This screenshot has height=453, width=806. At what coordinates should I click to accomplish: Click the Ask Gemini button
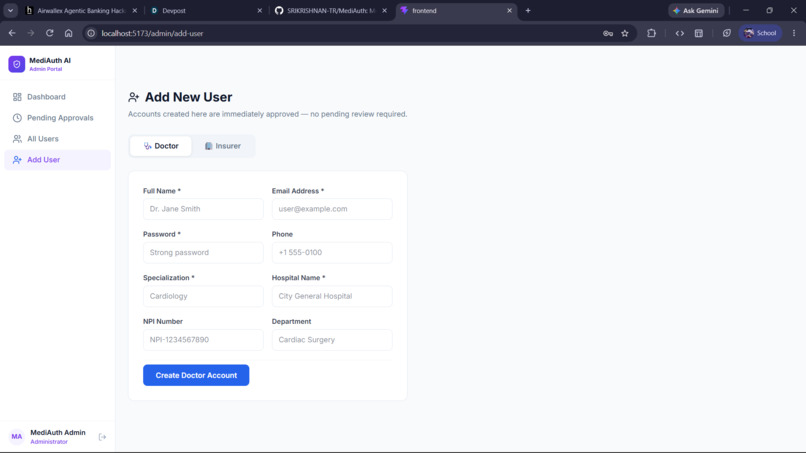[x=696, y=10]
